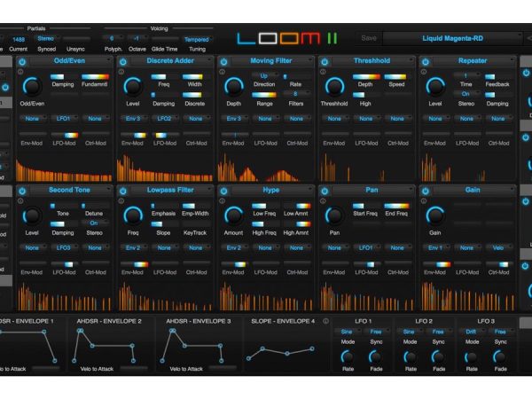532x399 pixels.
Task: Click Env-Mod slider in Gain module
Action: tap(436, 264)
